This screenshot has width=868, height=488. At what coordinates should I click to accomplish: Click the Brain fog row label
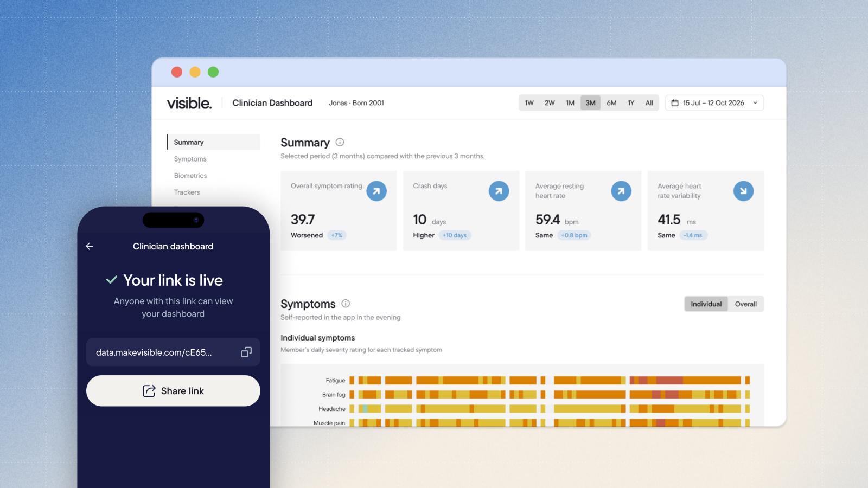pos(334,395)
